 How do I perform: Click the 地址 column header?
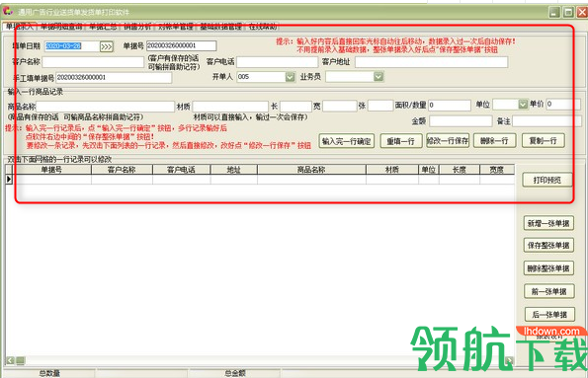click(234, 170)
